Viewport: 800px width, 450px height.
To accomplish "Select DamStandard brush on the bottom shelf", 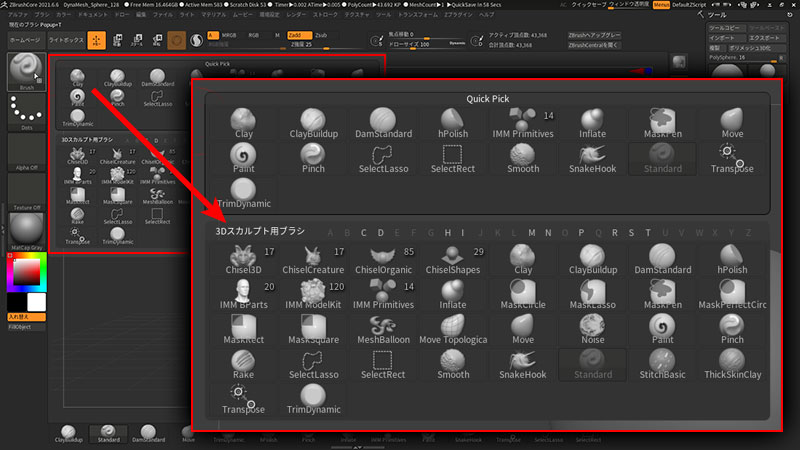I will click(148, 434).
